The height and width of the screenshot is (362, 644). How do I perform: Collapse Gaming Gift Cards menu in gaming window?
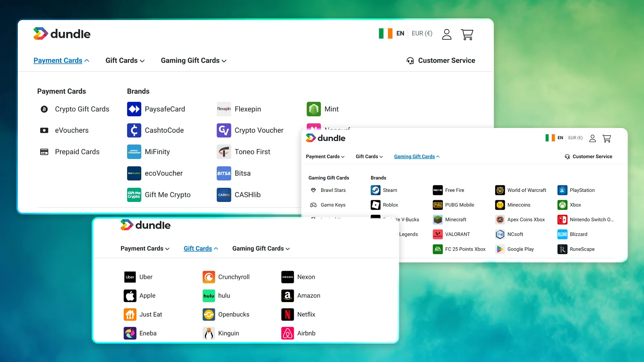(417, 156)
